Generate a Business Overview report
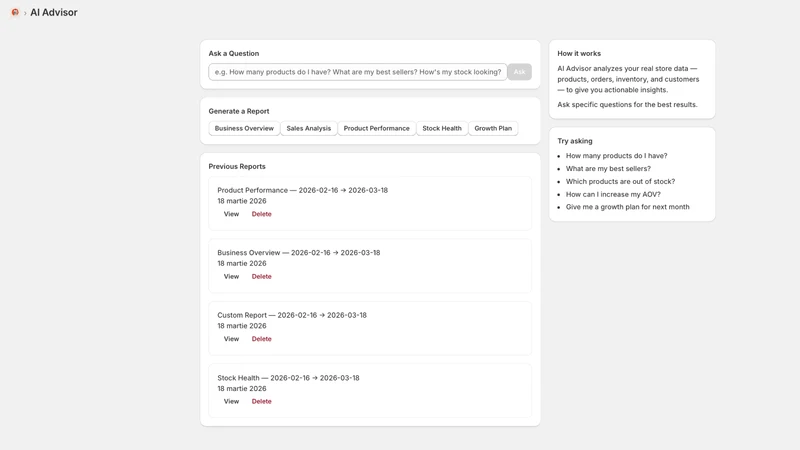 pyautogui.click(x=244, y=129)
